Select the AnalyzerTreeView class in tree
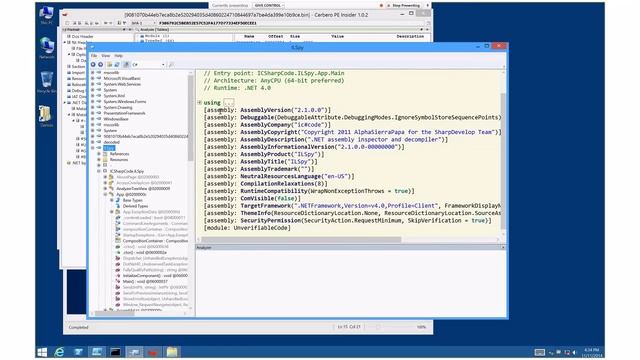This screenshot has height=360, width=640. coord(143,189)
